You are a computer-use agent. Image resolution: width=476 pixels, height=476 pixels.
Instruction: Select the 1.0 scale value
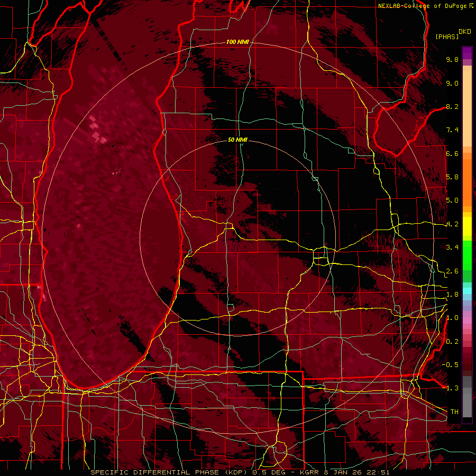(452, 318)
